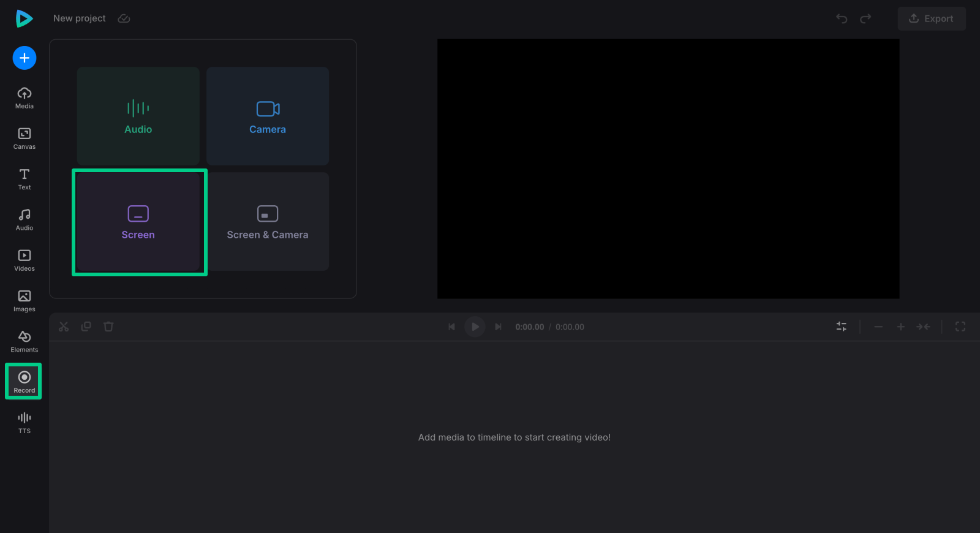Screen dimensions: 980x533
Task: Open the Canvas settings panel
Action: click(x=24, y=138)
